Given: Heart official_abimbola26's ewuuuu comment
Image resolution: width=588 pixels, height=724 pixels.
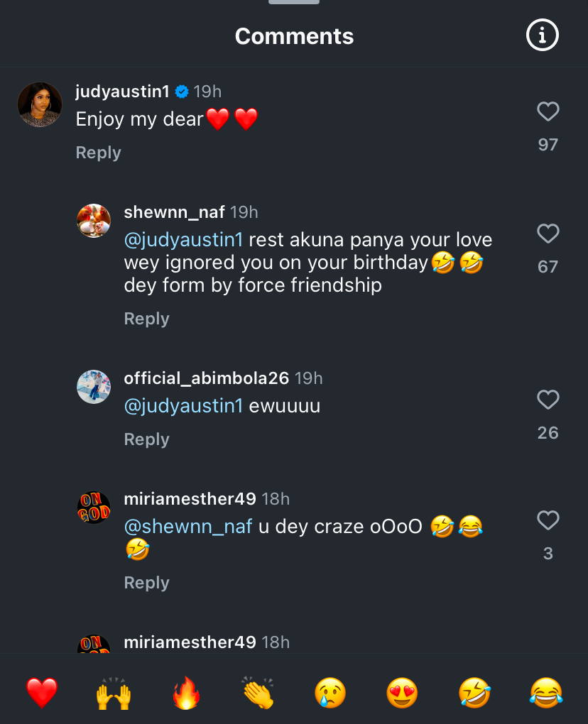Looking at the screenshot, I should coord(548,400).
